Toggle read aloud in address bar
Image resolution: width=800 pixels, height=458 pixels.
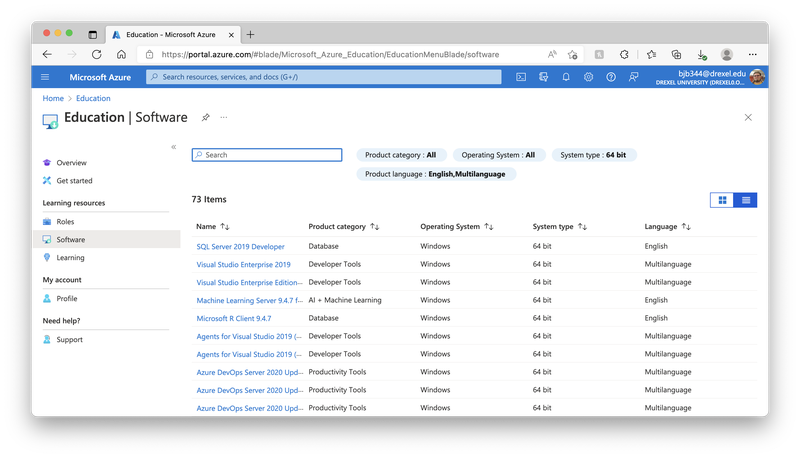552,55
